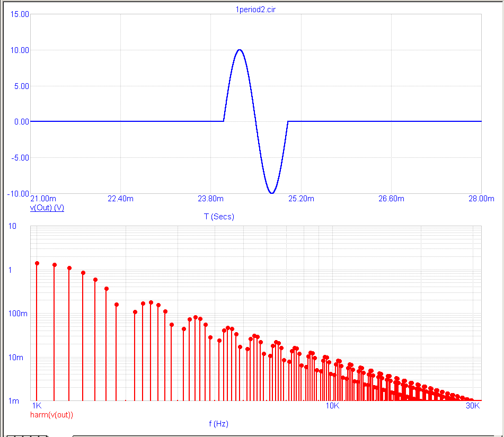Click the 30K frequency axis label
This screenshot has height=437, width=504.
pos(473,406)
